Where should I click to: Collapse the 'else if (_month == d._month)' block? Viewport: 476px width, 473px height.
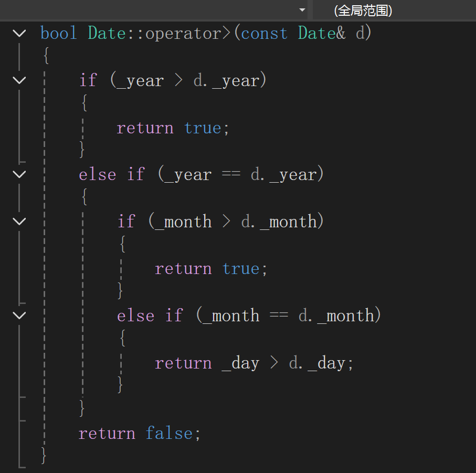19,316
